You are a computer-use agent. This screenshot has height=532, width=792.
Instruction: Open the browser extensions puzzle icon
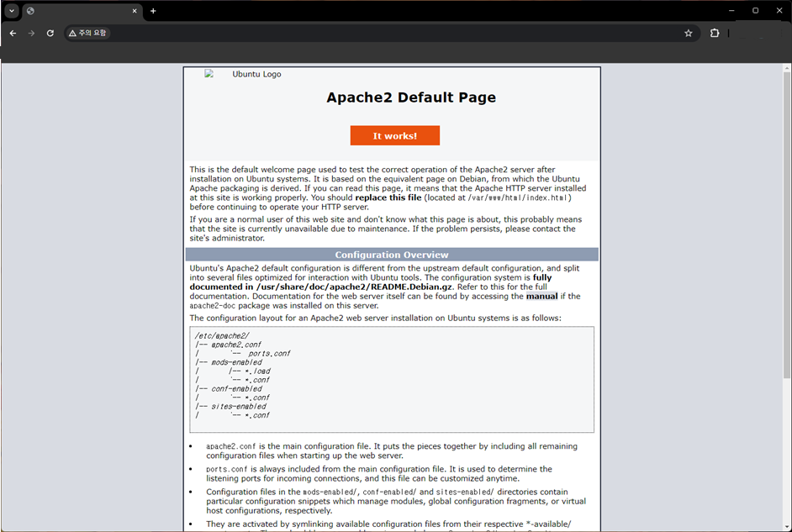coord(714,34)
